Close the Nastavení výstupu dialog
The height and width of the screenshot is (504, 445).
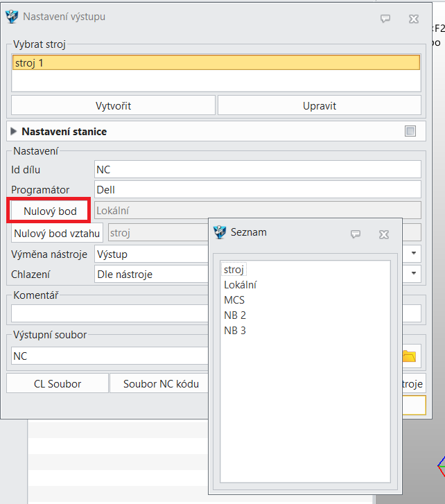[414, 19]
